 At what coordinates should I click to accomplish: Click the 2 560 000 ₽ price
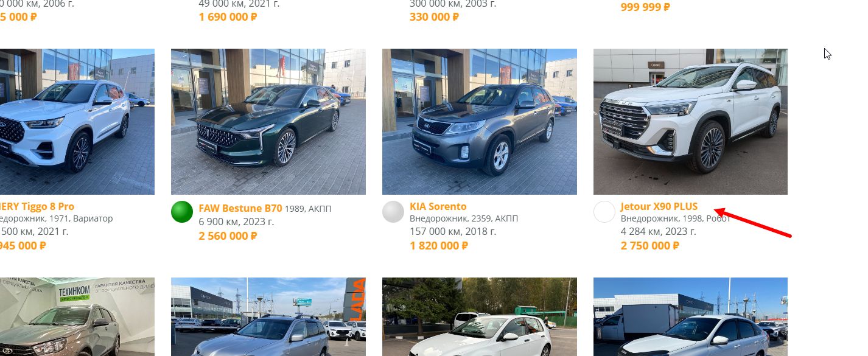[x=228, y=236]
